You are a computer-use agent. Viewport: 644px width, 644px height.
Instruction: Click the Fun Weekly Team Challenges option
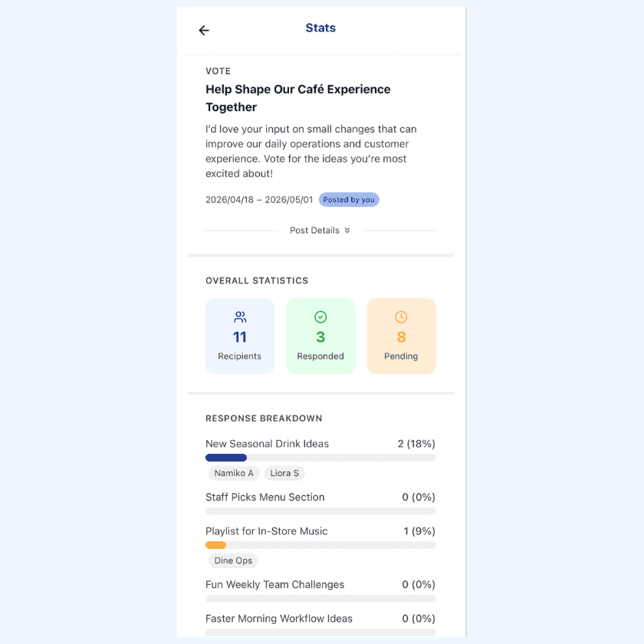coord(274,584)
